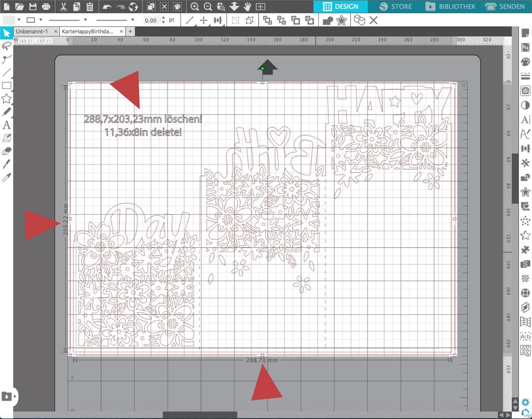
Task: Click the line color swatch
Action: (x=30, y=20)
